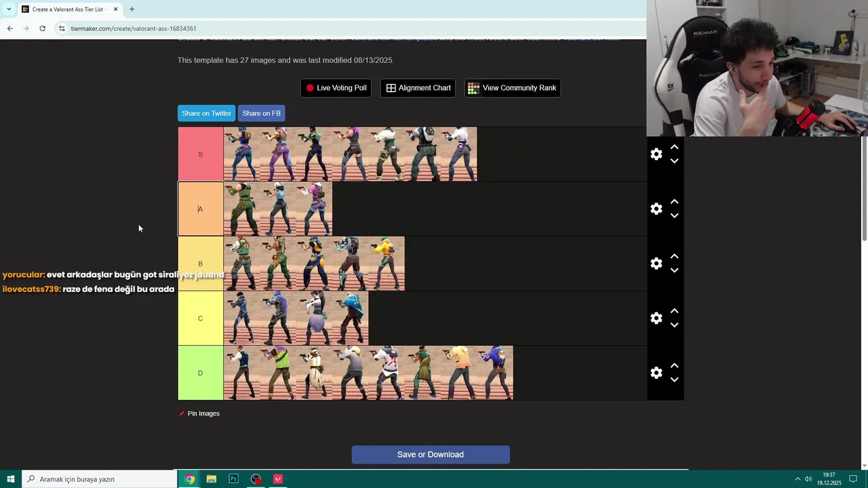Open the volume control in system tray
The image size is (868, 488).
coord(808,479)
